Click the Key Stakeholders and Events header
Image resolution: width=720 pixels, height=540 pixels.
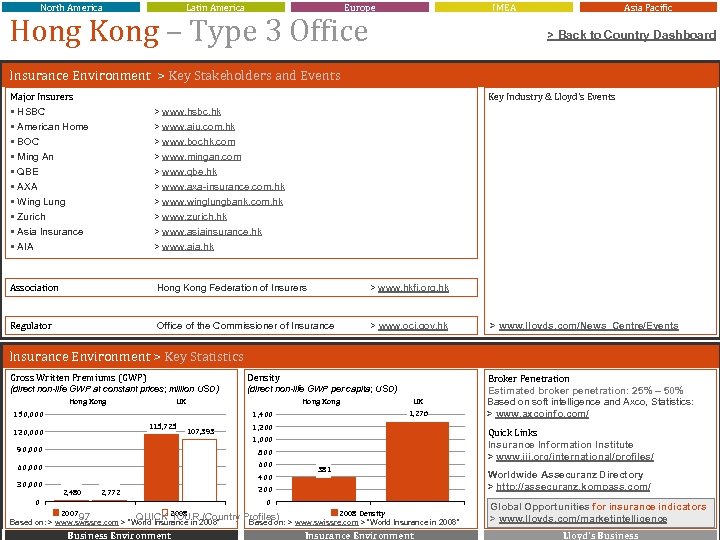(x=254, y=76)
